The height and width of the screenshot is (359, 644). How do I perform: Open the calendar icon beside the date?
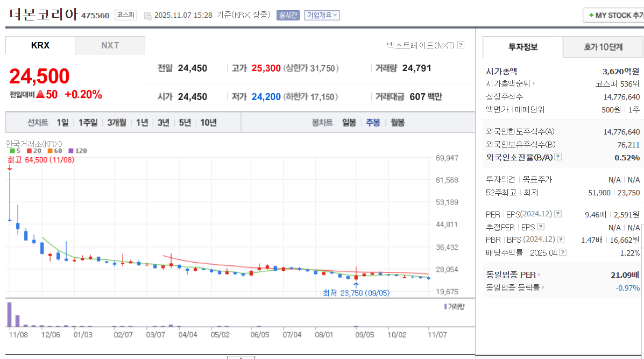click(x=148, y=16)
